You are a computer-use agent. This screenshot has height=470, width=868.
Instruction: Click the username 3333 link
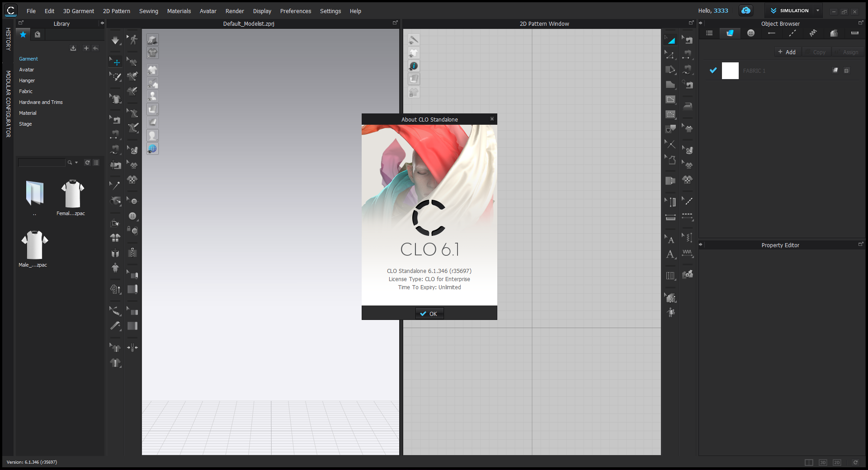pyautogui.click(x=721, y=10)
